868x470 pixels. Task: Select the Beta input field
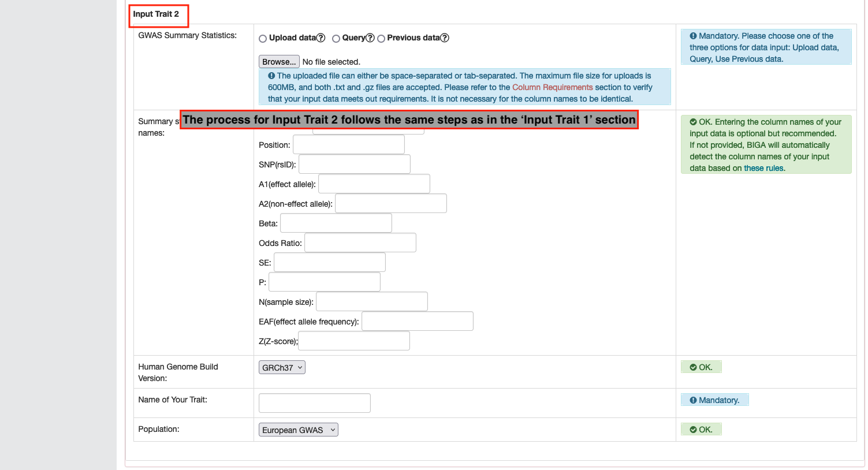(336, 223)
